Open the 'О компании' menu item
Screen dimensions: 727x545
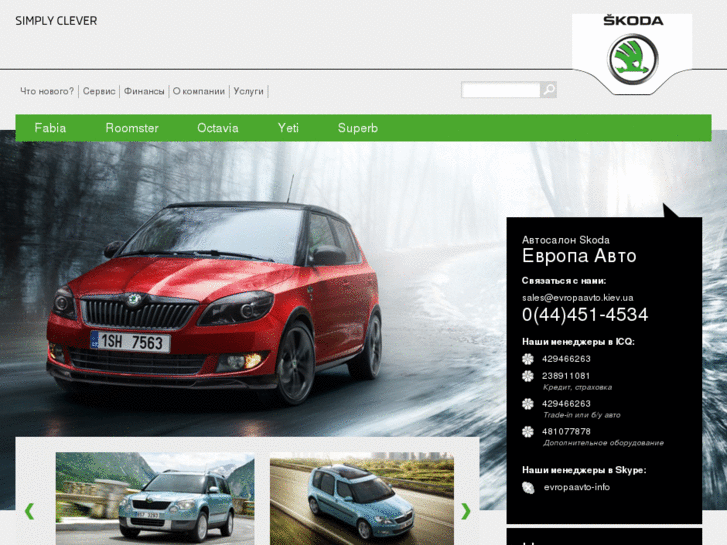pyautogui.click(x=198, y=91)
